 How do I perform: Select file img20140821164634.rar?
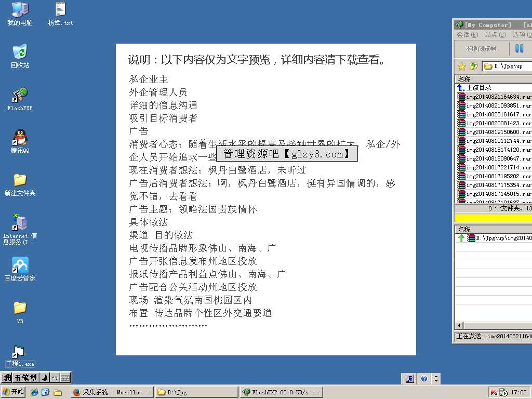(x=494, y=97)
